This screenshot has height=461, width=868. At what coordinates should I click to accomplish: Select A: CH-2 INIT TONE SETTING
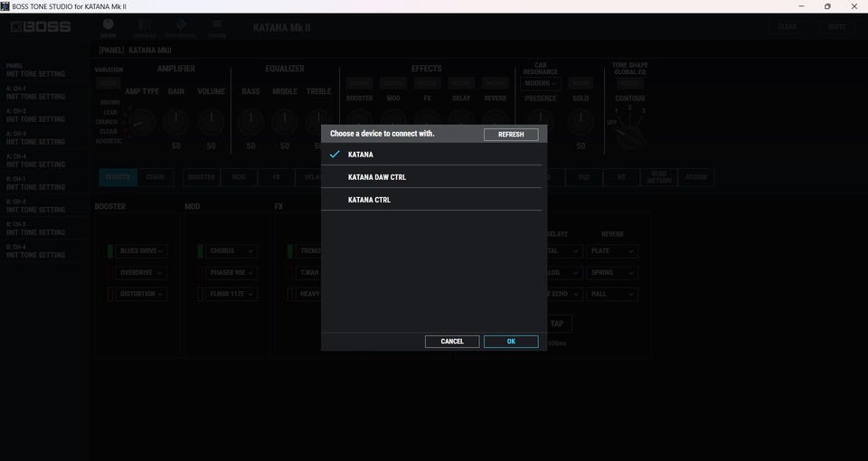click(43, 116)
